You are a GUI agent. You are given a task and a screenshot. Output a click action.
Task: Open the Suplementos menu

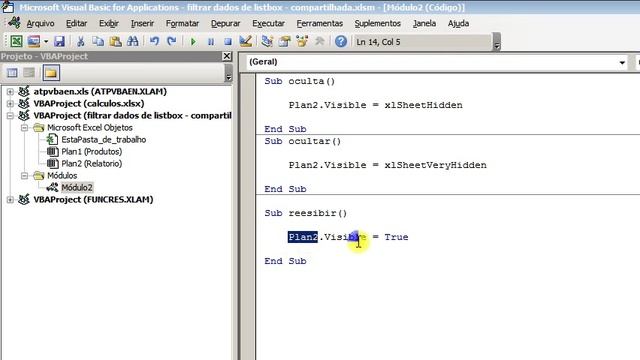click(378, 23)
